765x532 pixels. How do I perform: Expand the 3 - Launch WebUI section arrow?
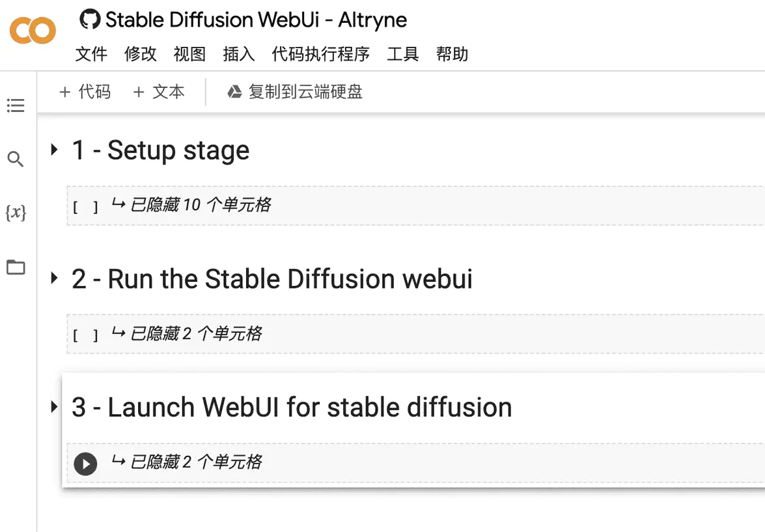(54, 406)
